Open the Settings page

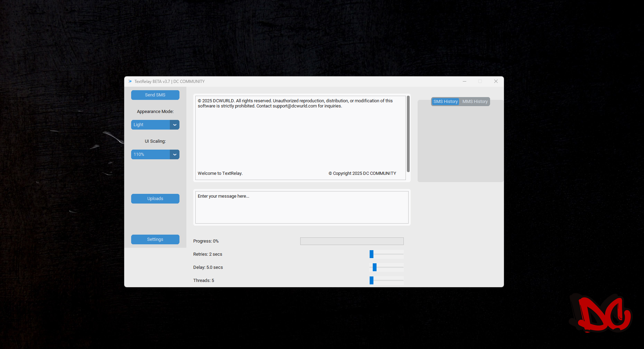pyautogui.click(x=155, y=239)
